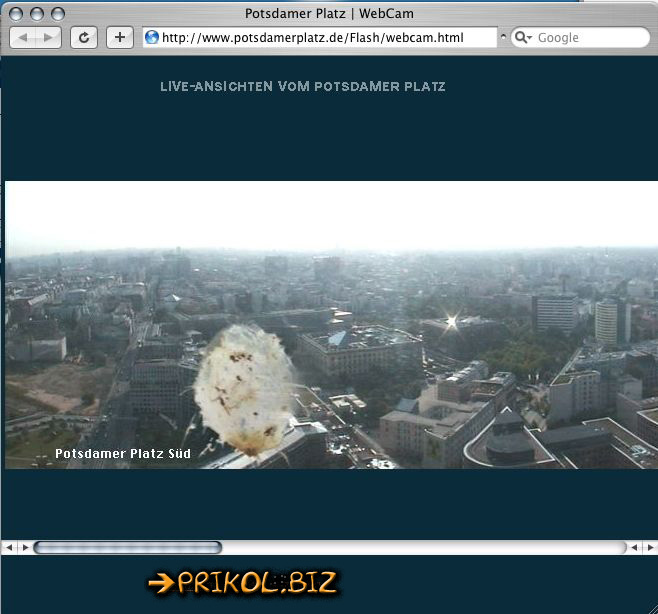Click the horizontal scrollbar thumb
Screen dimensions: 658x614
click(127, 548)
